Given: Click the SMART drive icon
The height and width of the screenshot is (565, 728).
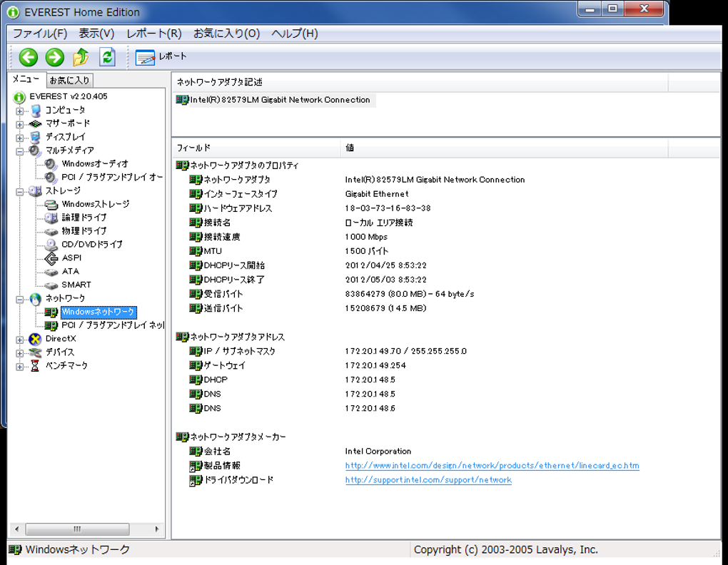Looking at the screenshot, I should [51, 285].
